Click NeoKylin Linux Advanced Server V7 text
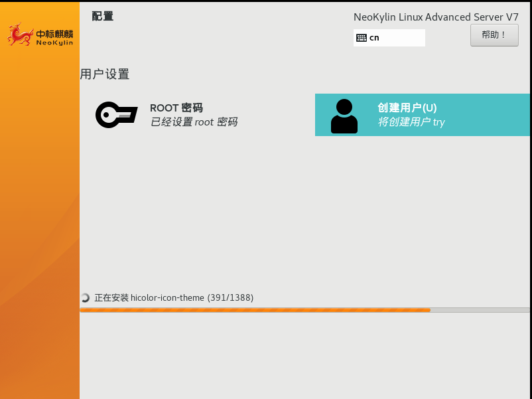The image size is (532, 399). (436, 17)
